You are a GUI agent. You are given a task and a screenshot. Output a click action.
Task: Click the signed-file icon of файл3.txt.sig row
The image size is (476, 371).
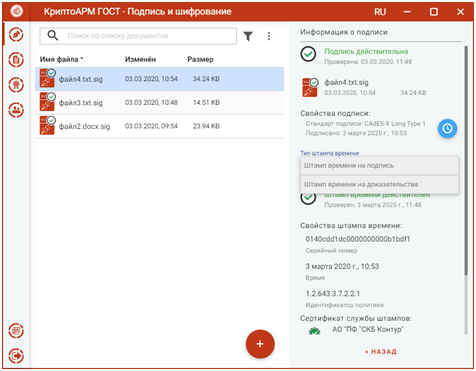point(47,102)
